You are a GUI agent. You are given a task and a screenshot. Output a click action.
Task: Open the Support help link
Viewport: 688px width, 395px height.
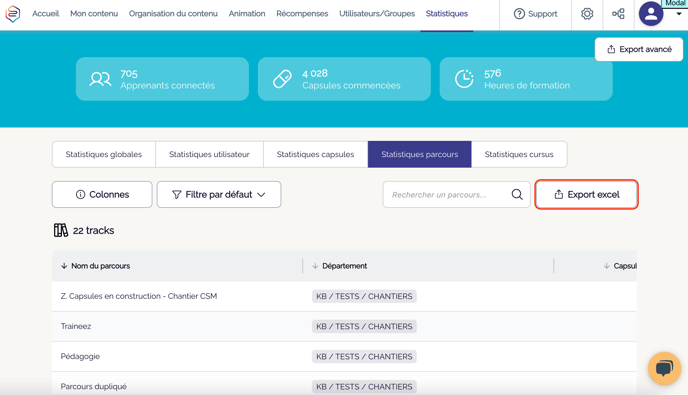pos(535,14)
